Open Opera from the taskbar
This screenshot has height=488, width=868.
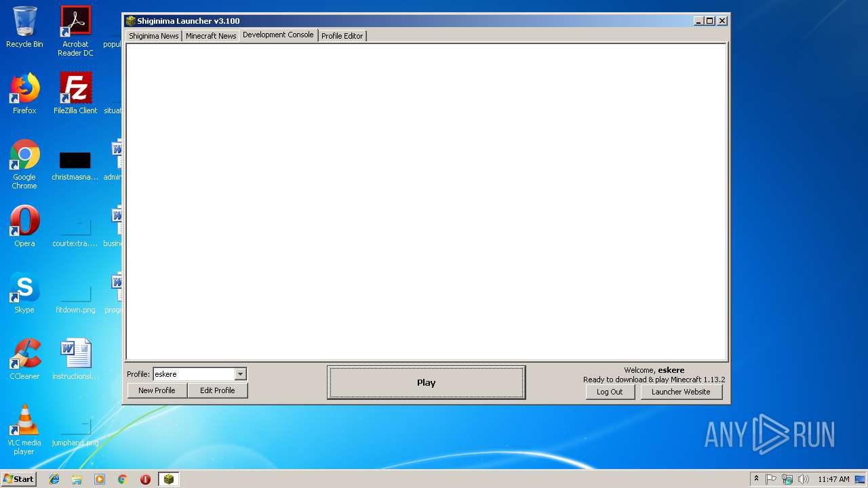[145, 479]
